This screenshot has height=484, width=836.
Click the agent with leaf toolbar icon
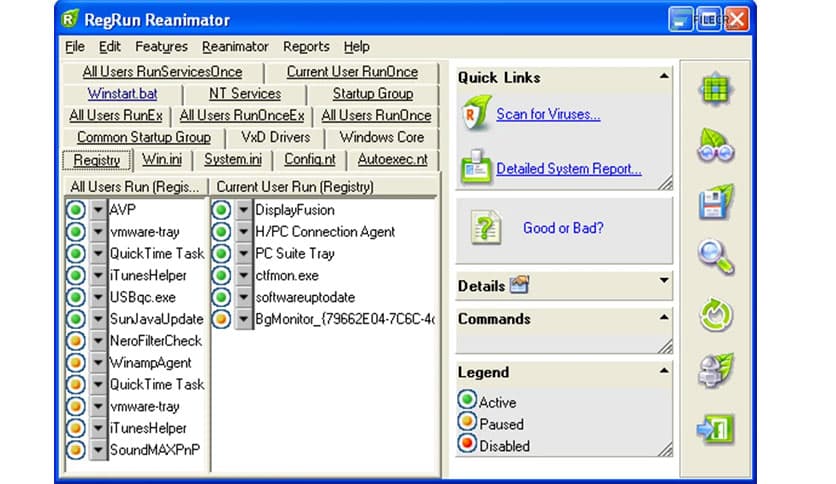716,370
